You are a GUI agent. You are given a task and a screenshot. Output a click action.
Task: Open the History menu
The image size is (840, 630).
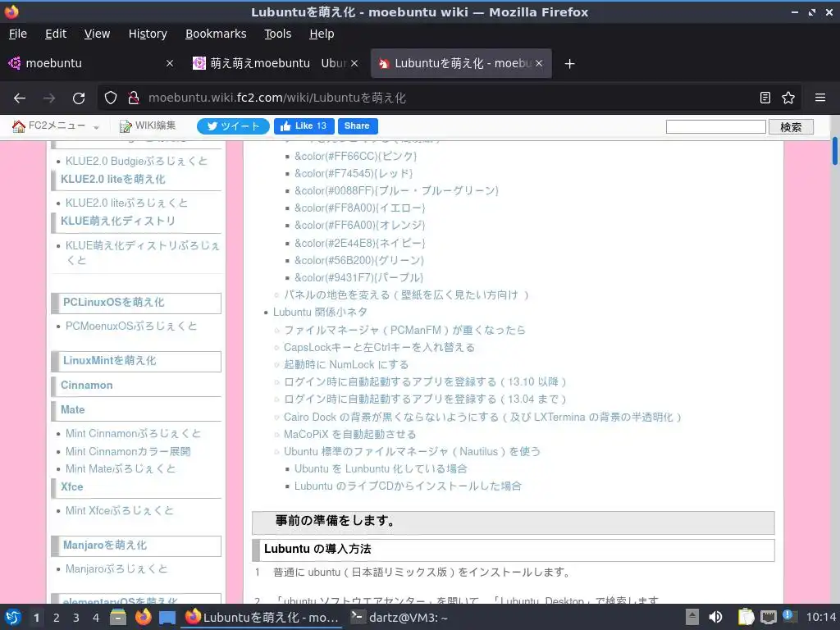coord(148,34)
